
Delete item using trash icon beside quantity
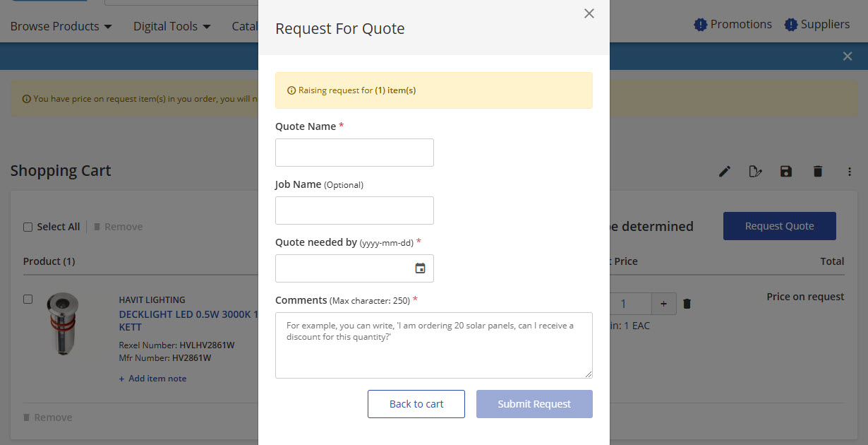[687, 304]
